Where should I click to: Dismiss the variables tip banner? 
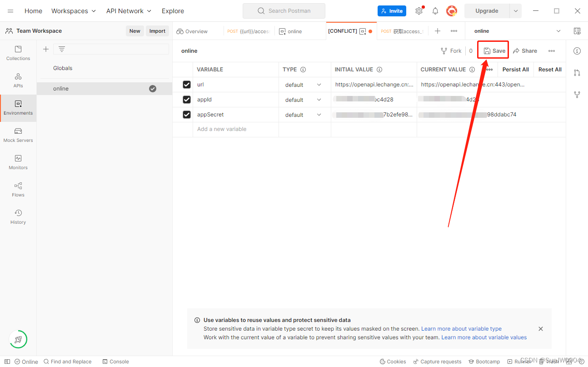[541, 329]
